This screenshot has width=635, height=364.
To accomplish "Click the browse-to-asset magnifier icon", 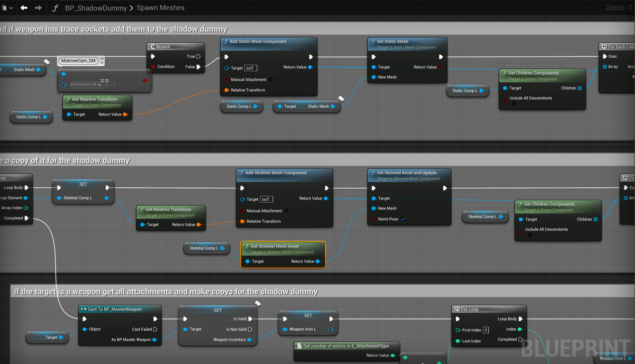I will click(x=113, y=85).
